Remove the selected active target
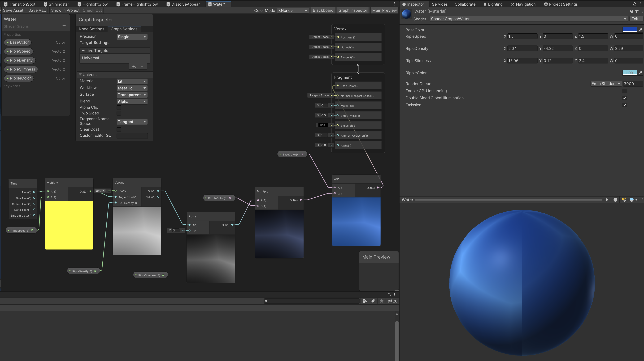Image resolution: width=644 pixels, height=361 pixels. tap(142, 66)
